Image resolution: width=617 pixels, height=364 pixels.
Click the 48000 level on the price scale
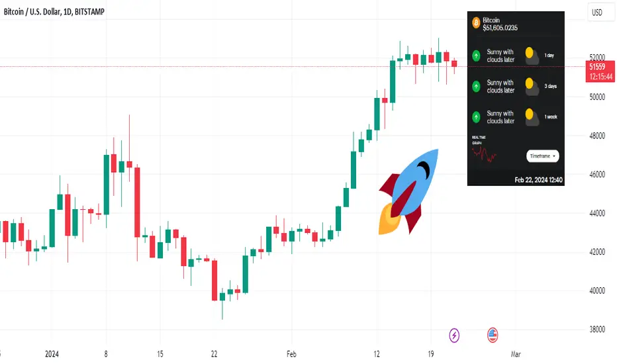coord(597,136)
